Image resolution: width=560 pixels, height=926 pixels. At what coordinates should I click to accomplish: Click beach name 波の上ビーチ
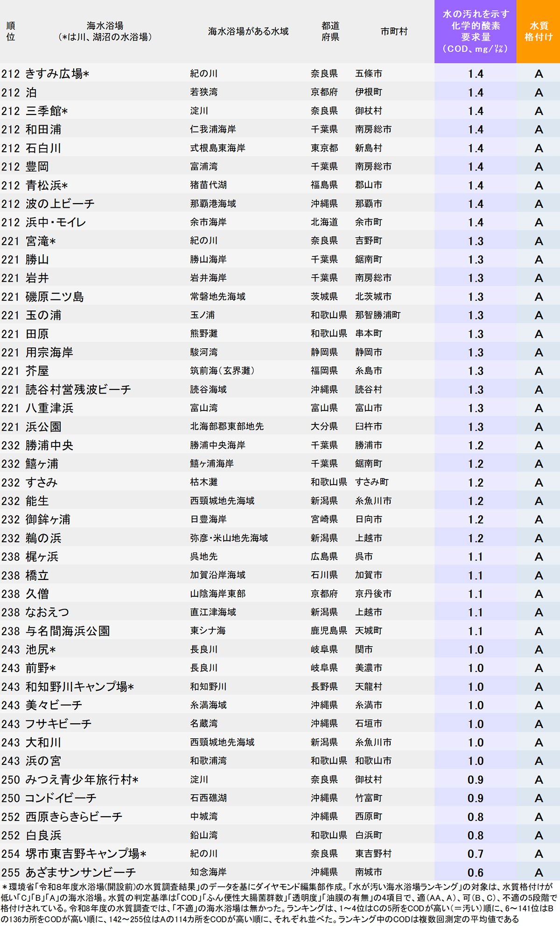(x=60, y=204)
